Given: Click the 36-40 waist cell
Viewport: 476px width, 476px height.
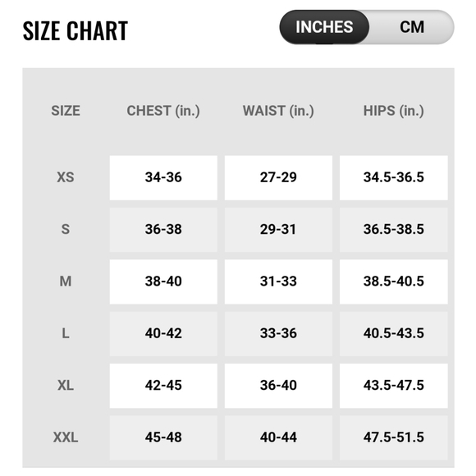Looking at the screenshot, I should point(278,386).
